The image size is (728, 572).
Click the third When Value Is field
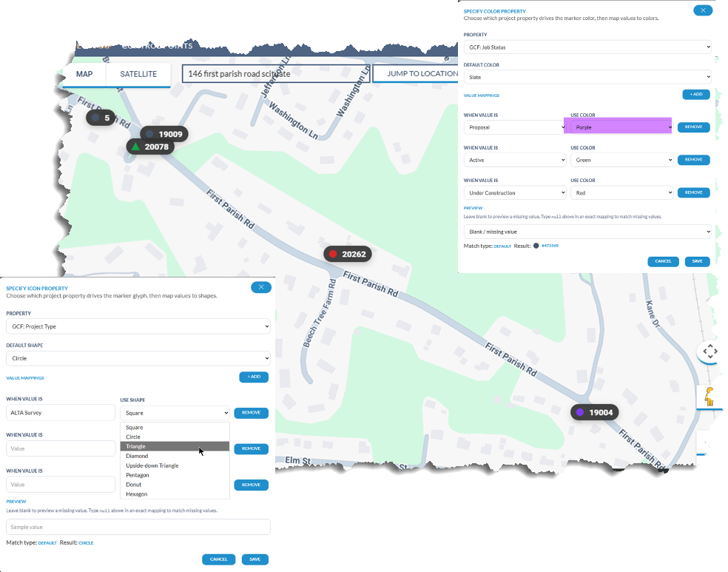61,484
